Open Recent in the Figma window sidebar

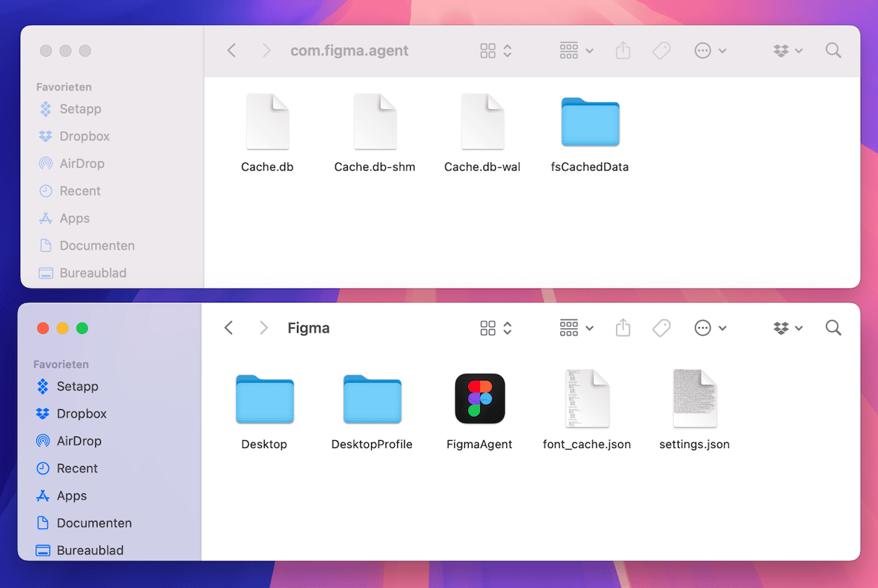point(77,468)
